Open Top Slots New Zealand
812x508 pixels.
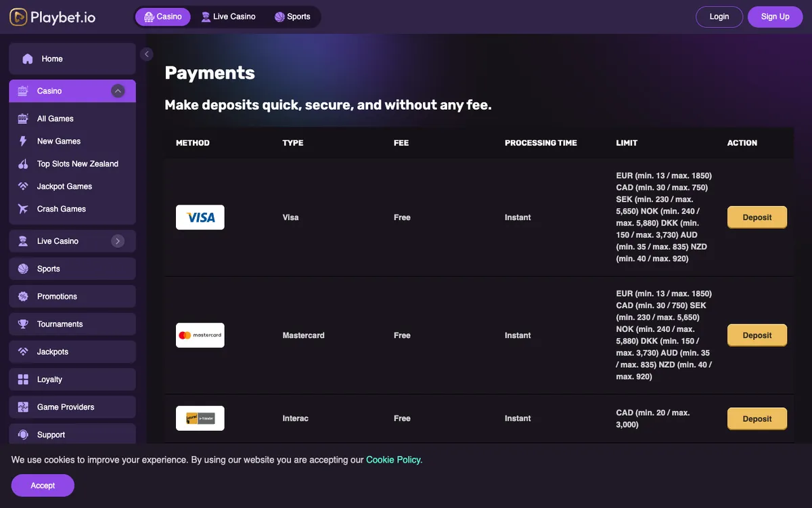click(72, 164)
